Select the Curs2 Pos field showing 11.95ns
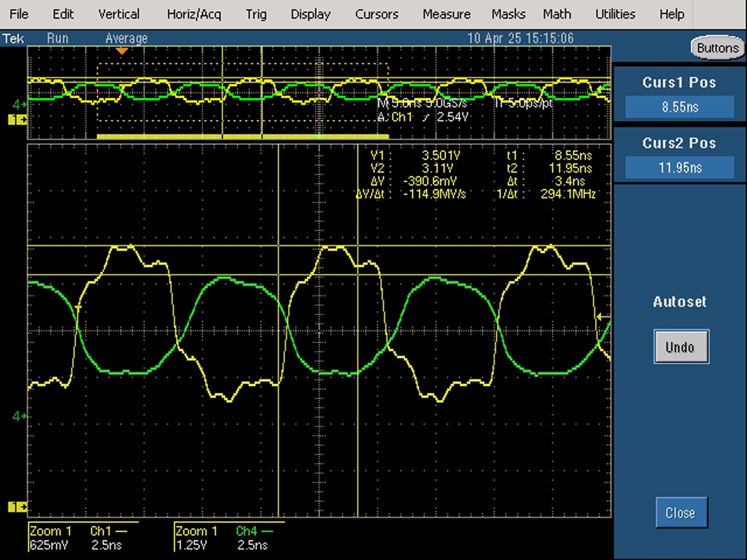This screenshot has width=747, height=560. click(680, 168)
